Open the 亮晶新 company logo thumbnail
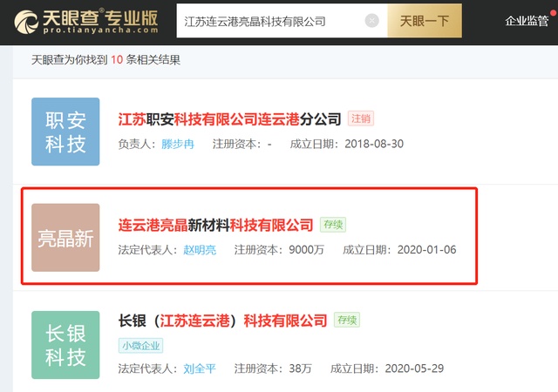Image resolution: width=558 pixels, height=392 pixels. pos(65,238)
